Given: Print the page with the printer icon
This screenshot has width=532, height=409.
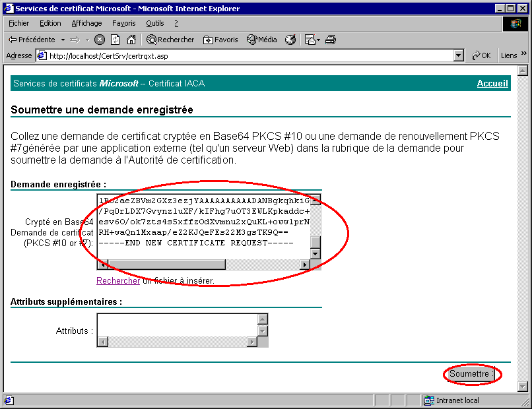Looking at the screenshot, I should [x=331, y=40].
